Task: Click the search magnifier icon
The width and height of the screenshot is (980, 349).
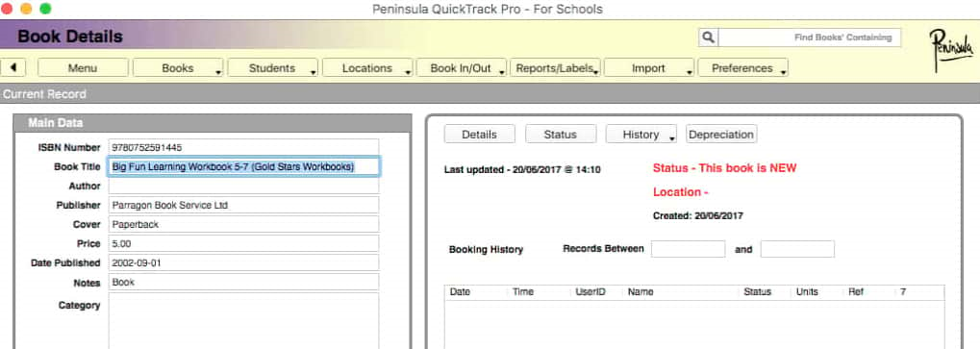Action: click(708, 37)
